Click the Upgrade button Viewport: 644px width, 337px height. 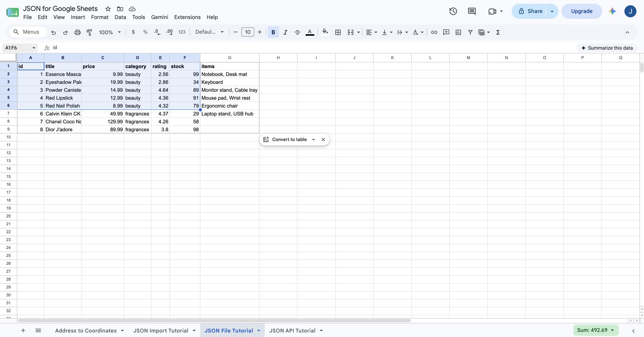(x=581, y=11)
